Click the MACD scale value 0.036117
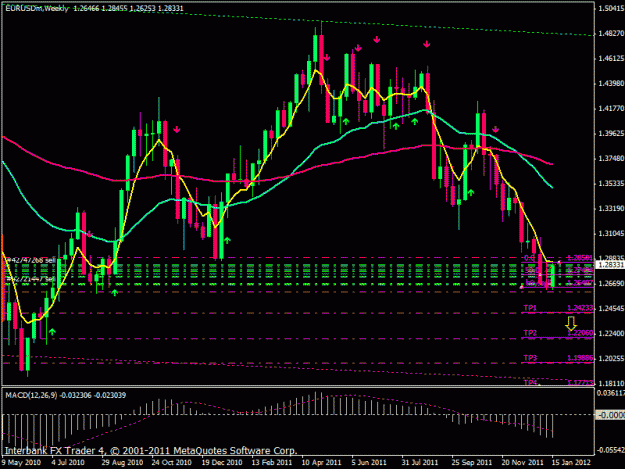 click(611, 393)
